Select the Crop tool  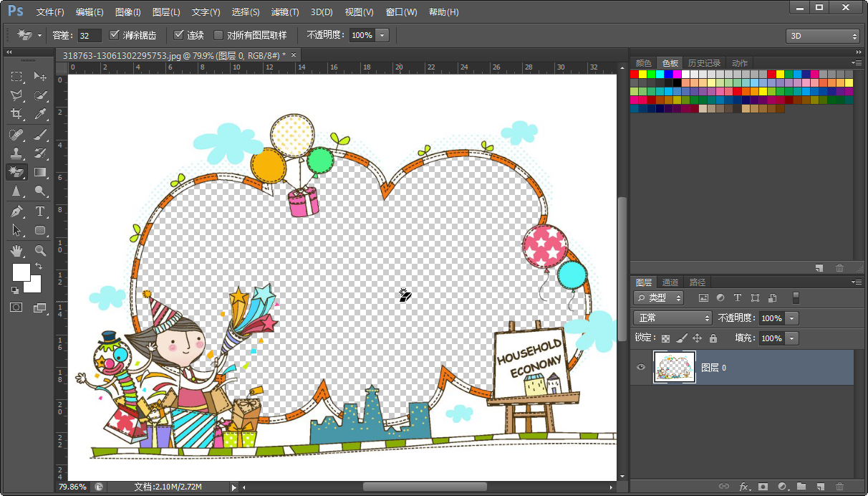pos(16,114)
